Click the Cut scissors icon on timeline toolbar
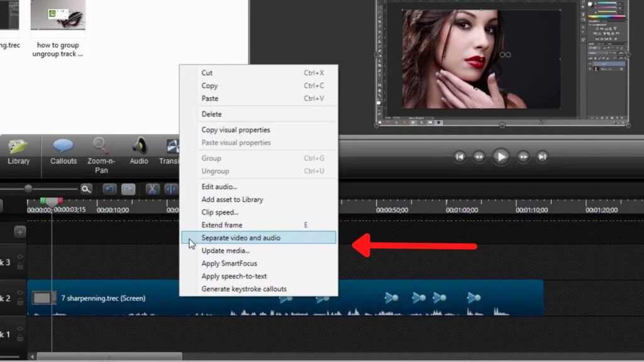 (x=152, y=189)
